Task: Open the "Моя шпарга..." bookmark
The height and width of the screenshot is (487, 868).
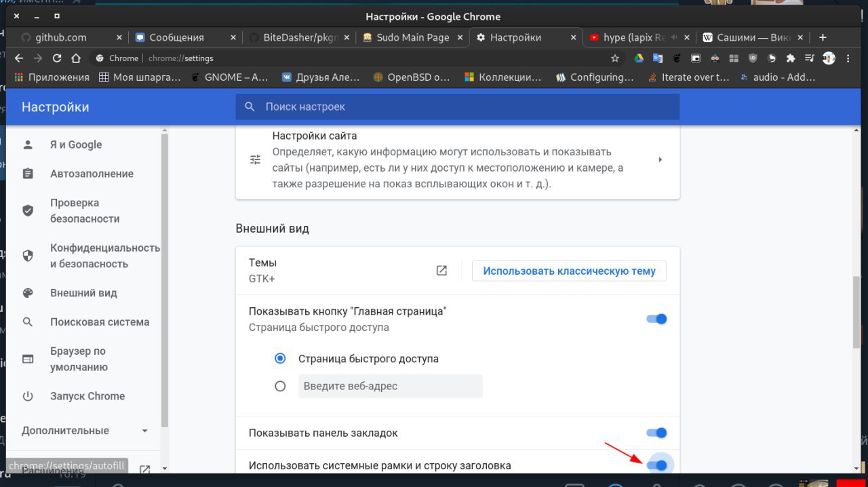Action: 140,77
